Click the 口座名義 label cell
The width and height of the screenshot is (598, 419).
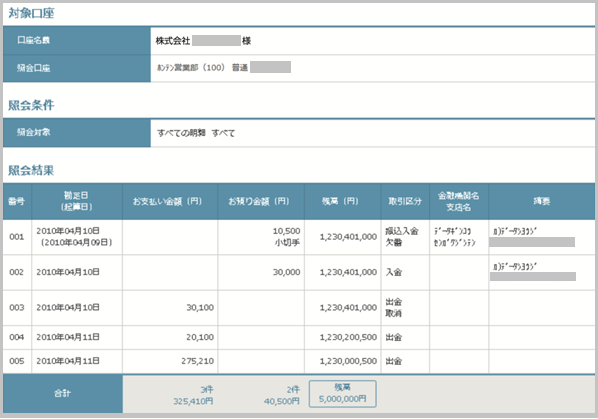77,40
